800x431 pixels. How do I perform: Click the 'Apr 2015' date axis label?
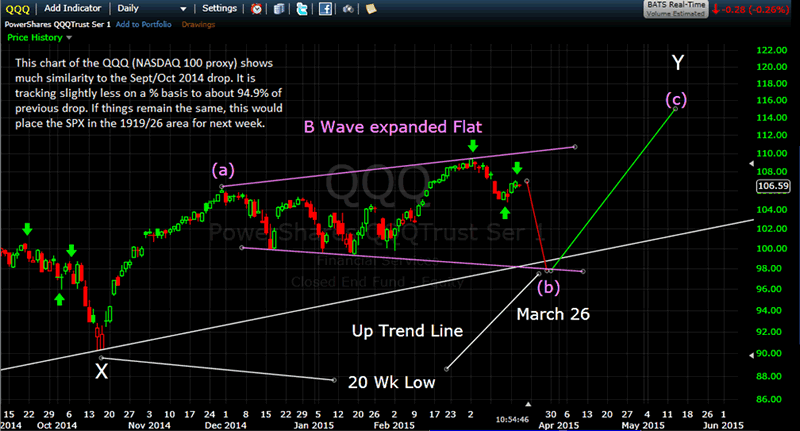(559, 425)
